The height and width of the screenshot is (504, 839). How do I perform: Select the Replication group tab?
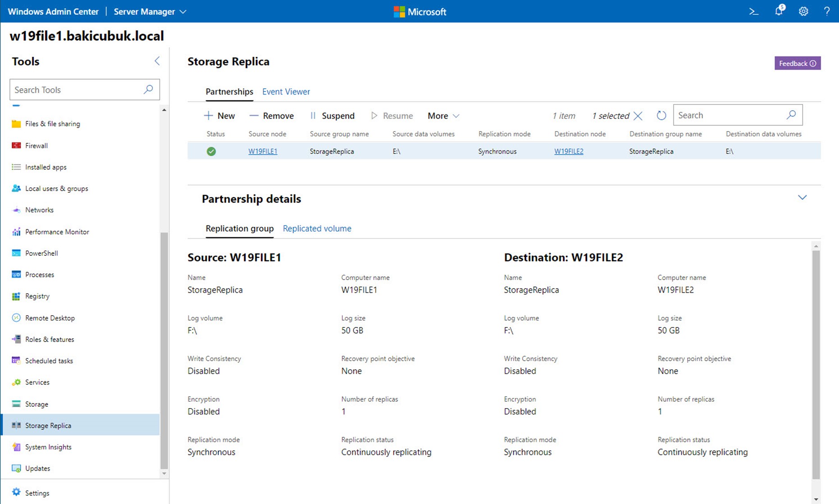[x=239, y=228]
